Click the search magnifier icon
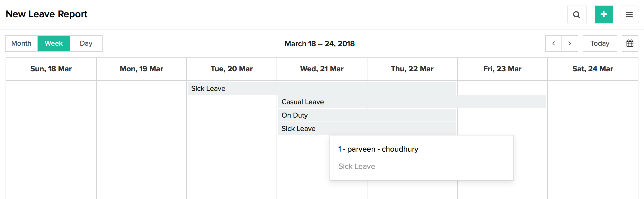 (577, 14)
